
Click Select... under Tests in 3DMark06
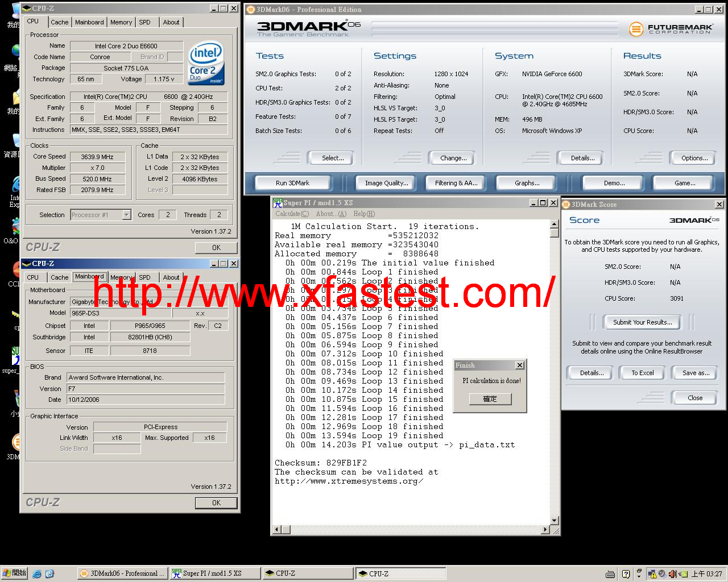pos(330,158)
